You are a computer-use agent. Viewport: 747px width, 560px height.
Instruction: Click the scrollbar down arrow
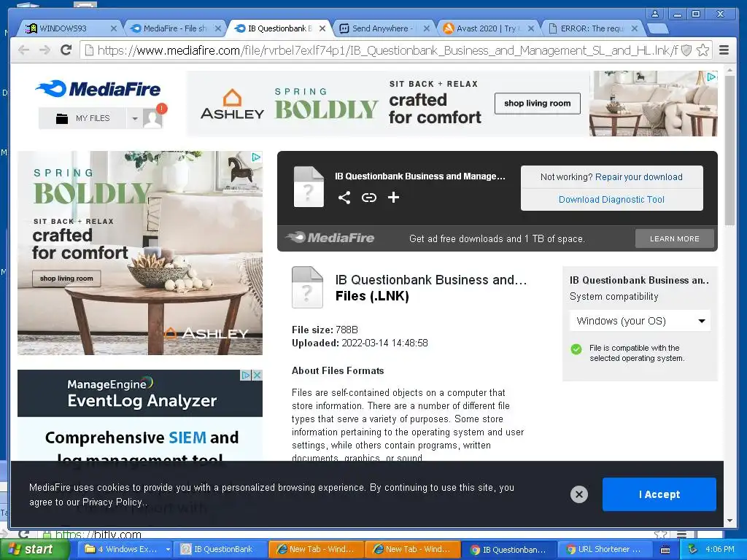pyautogui.click(x=729, y=521)
